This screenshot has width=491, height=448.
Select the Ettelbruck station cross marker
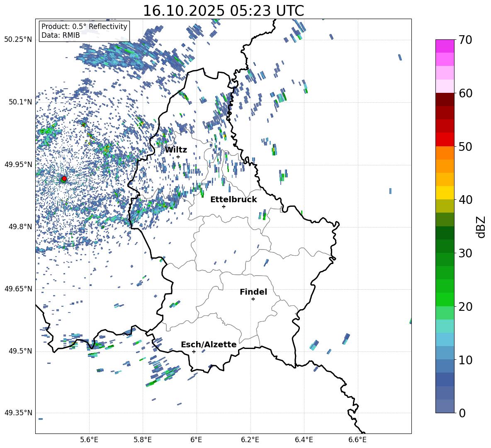coord(224,206)
